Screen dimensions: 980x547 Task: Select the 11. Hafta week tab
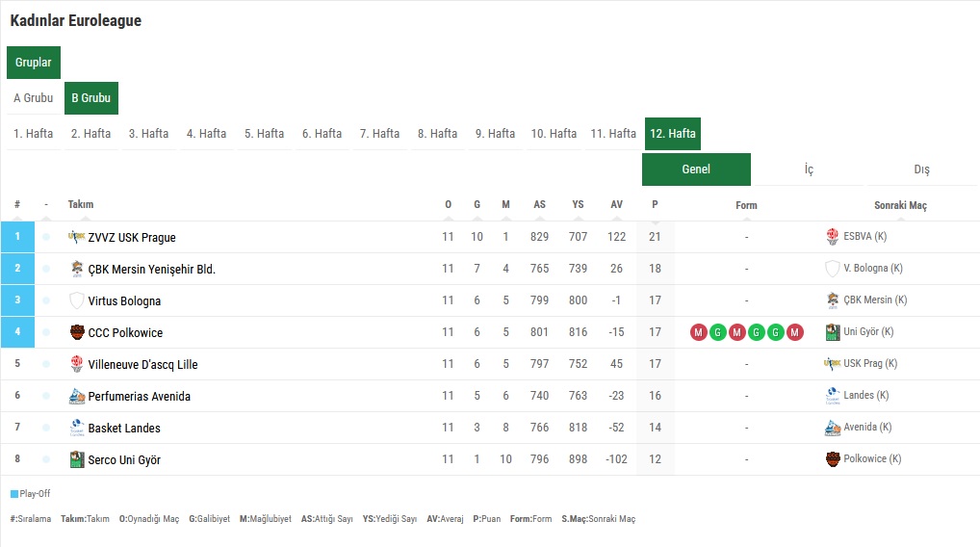[613, 134]
